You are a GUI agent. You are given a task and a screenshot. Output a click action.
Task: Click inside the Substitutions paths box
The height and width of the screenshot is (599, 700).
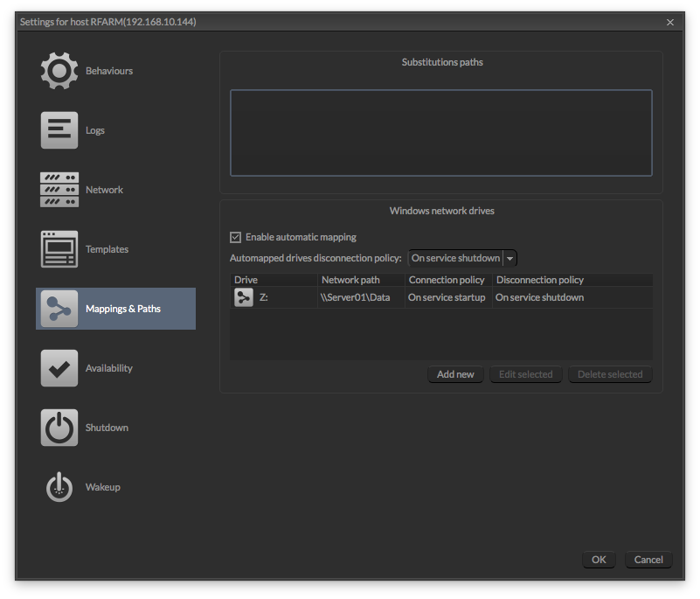pyautogui.click(x=440, y=131)
